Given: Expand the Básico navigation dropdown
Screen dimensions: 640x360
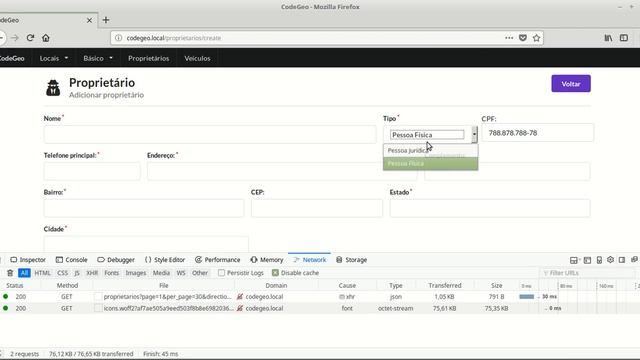Looking at the screenshot, I should [98, 58].
